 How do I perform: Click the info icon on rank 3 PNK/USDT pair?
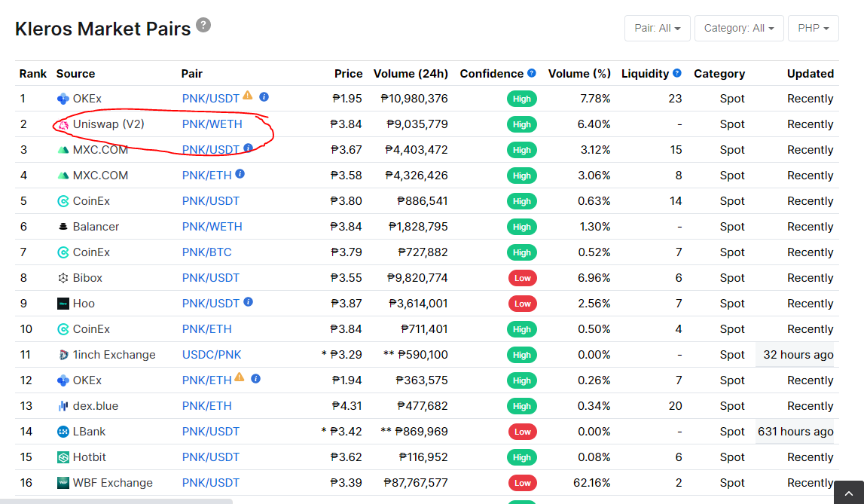point(249,148)
